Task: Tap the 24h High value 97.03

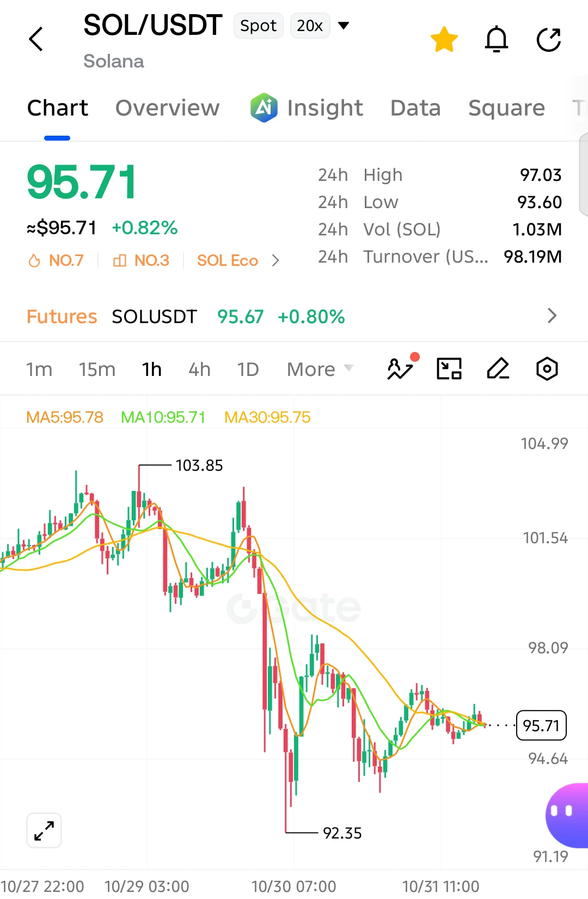Action: tap(541, 175)
